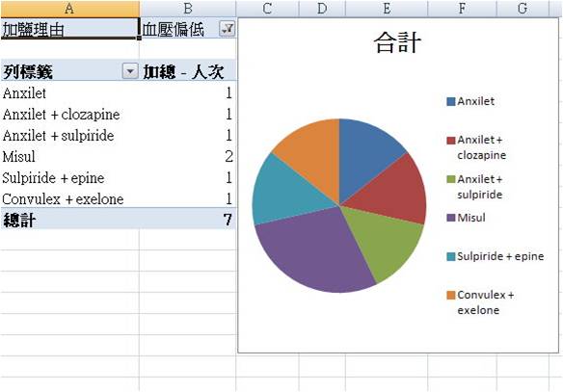This screenshot has width=563, height=392.
Task: Click the purple Misul legend swatch
Action: 450,218
